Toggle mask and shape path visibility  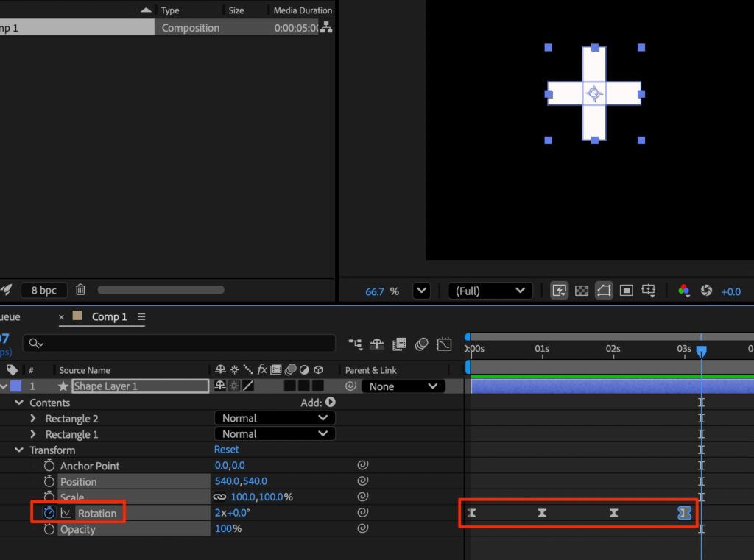coord(604,291)
